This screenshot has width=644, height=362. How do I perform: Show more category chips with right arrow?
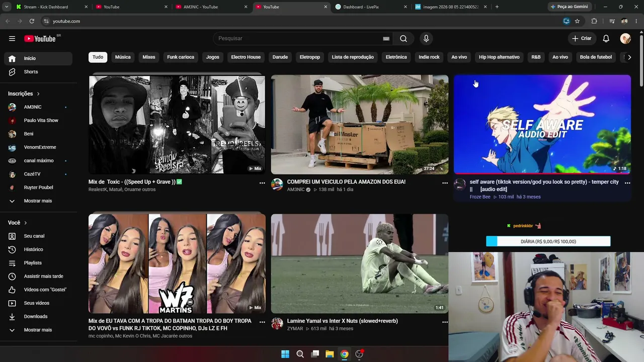629,57
